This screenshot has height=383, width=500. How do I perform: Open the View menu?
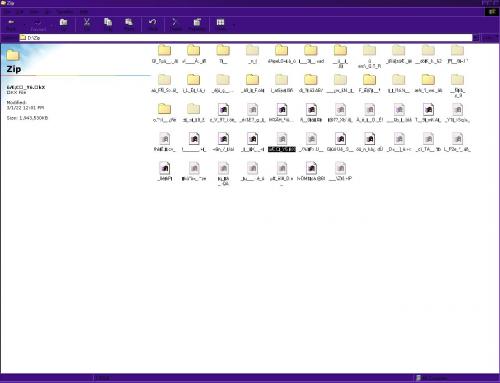click(x=34, y=12)
